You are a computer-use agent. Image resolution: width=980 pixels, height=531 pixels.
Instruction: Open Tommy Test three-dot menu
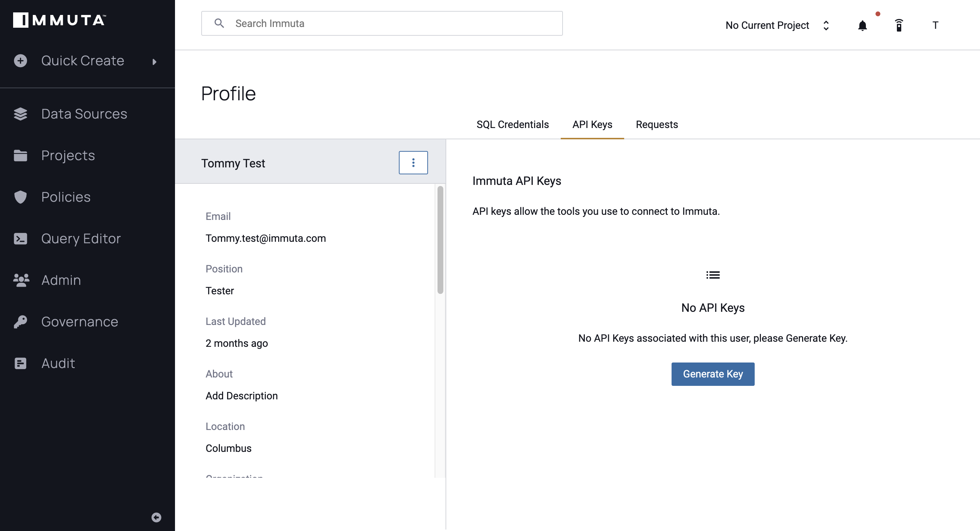[x=413, y=163]
